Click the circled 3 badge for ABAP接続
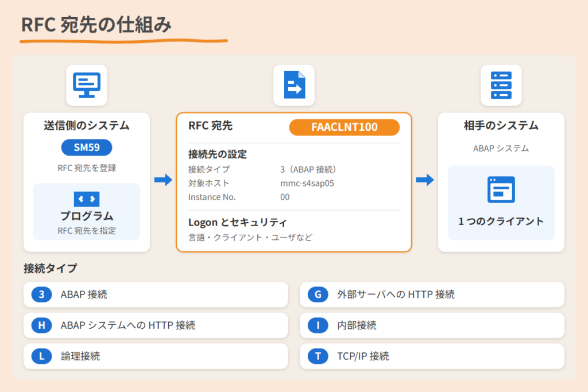Screen dimensions: 588x392 pos(41,294)
